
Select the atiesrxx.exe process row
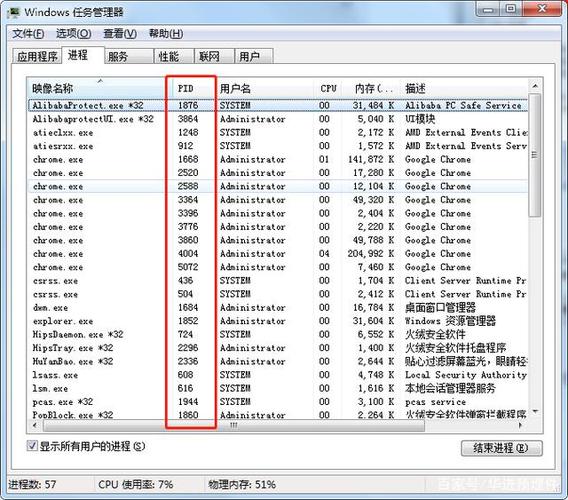click(278, 146)
